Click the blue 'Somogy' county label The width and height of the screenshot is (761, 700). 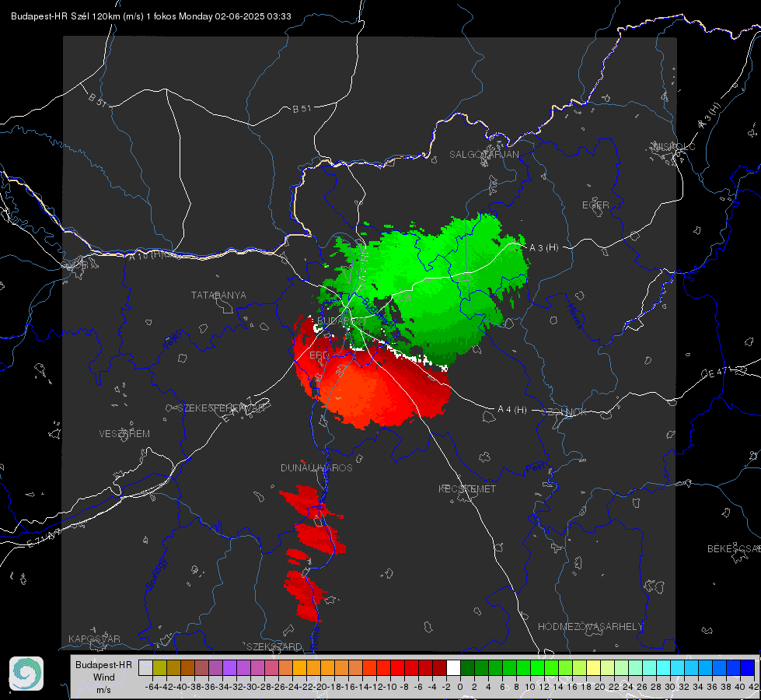pos(156,574)
